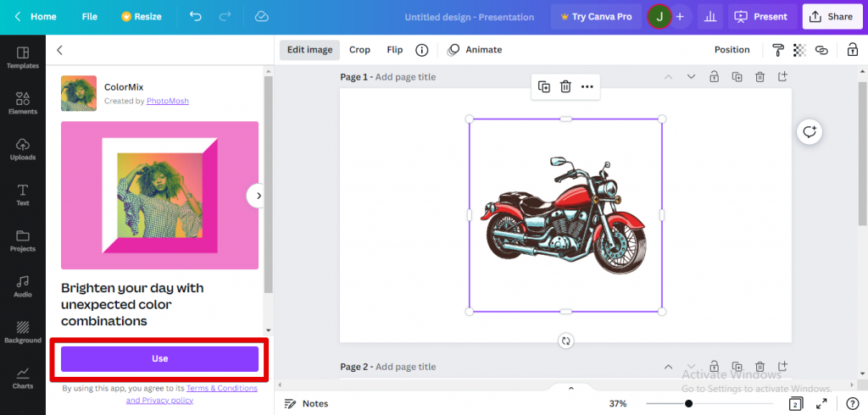Toggle the lock icon on the toolbar
The height and width of the screenshot is (415, 868).
click(852, 50)
